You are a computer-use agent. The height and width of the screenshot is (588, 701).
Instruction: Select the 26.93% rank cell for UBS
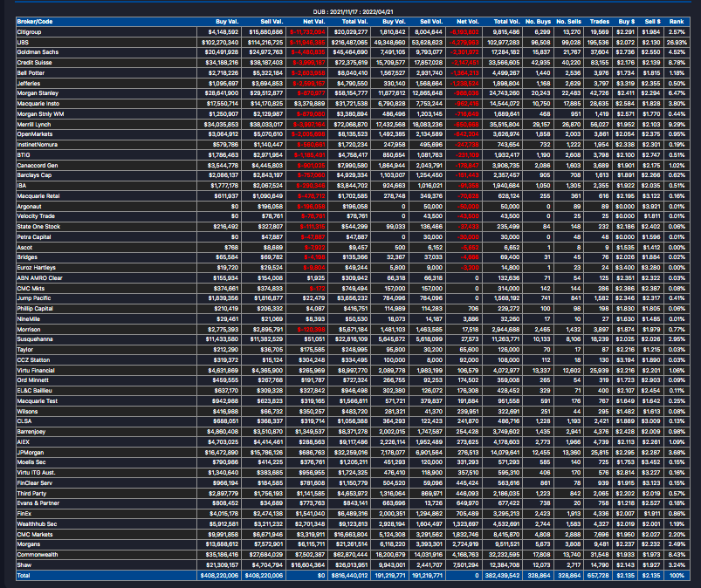pos(677,43)
